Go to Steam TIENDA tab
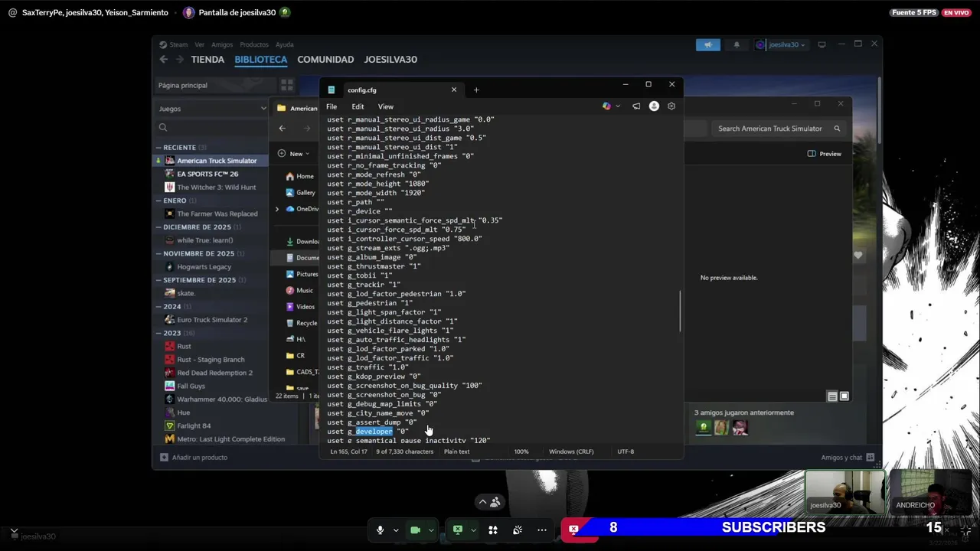This screenshot has height=551, width=980. pos(207,60)
